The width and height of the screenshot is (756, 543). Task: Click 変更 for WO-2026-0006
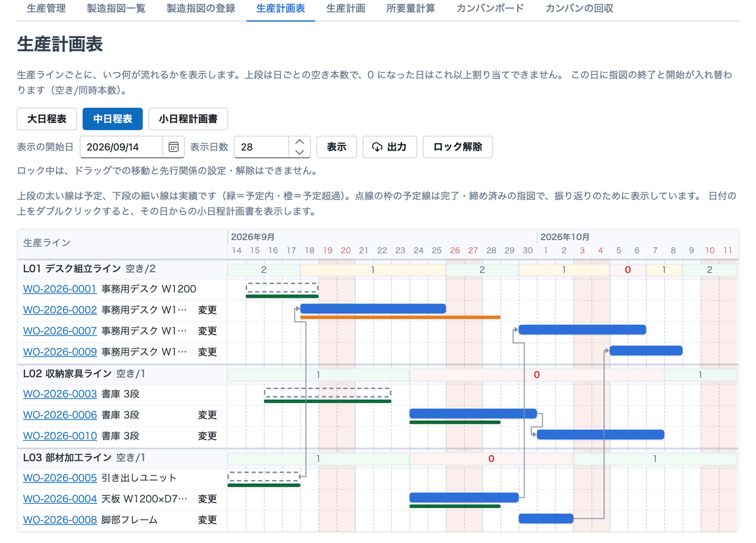coord(207,415)
